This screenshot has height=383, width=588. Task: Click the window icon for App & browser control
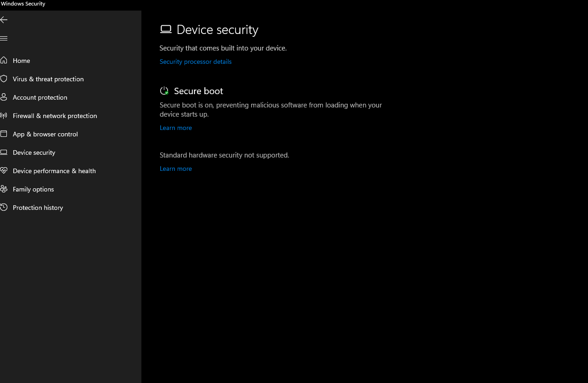(4, 134)
